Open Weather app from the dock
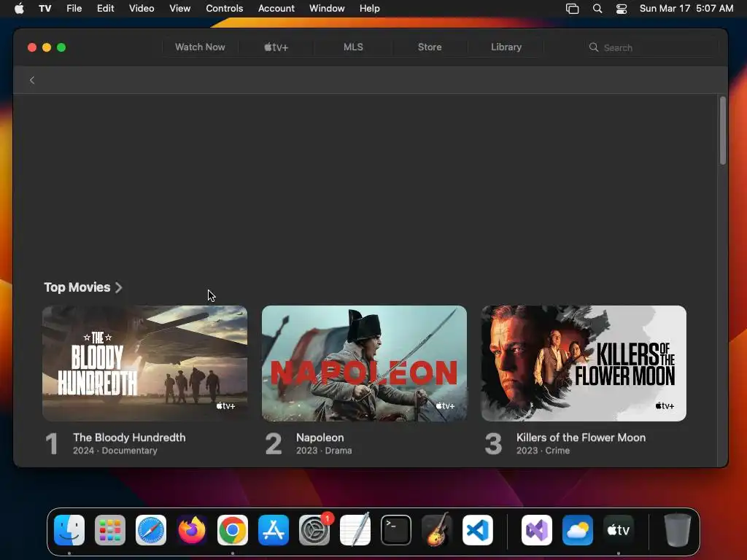The height and width of the screenshot is (560, 747). (578, 529)
